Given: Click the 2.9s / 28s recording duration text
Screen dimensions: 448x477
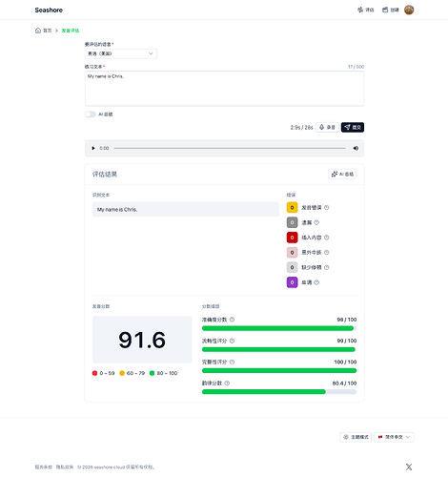Looking at the screenshot, I should [301, 128].
